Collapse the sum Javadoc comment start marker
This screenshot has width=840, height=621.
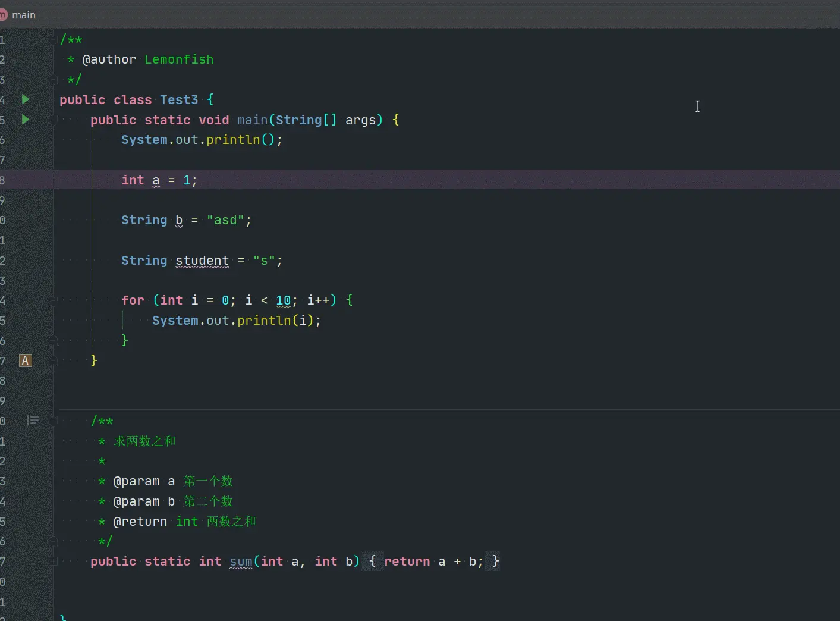point(54,421)
